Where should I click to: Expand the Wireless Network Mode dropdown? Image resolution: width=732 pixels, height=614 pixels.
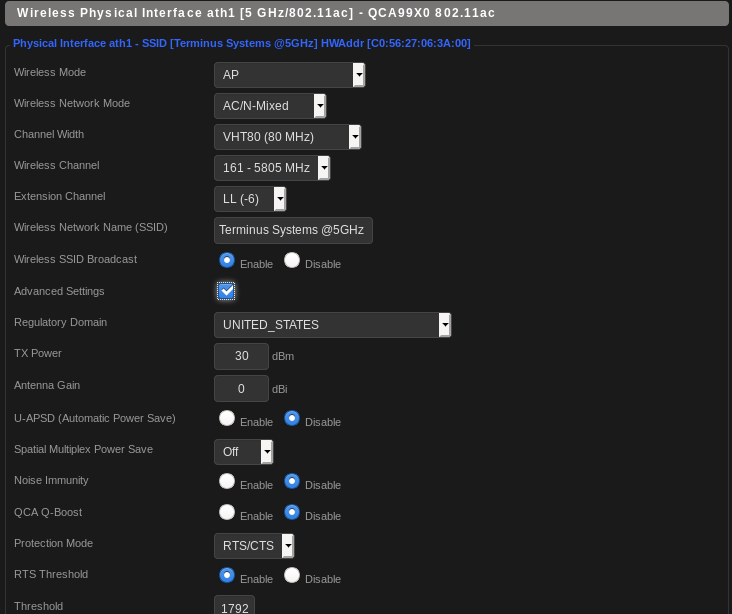point(270,106)
